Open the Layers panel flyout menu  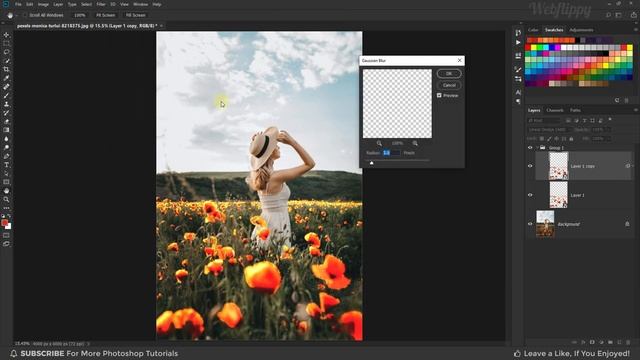click(x=636, y=110)
